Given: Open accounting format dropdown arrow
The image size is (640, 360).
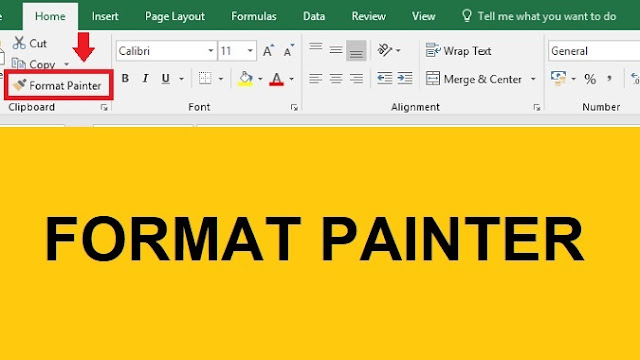Looking at the screenshot, I should click(x=573, y=79).
